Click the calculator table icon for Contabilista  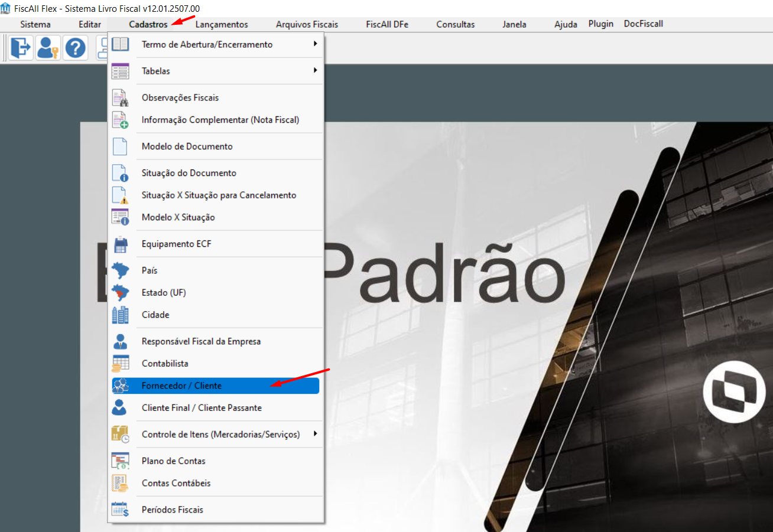tap(121, 363)
